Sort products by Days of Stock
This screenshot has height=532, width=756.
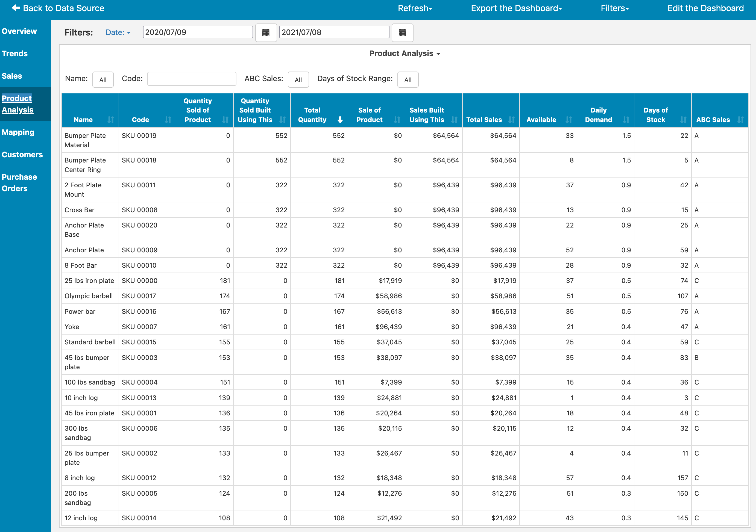684,120
